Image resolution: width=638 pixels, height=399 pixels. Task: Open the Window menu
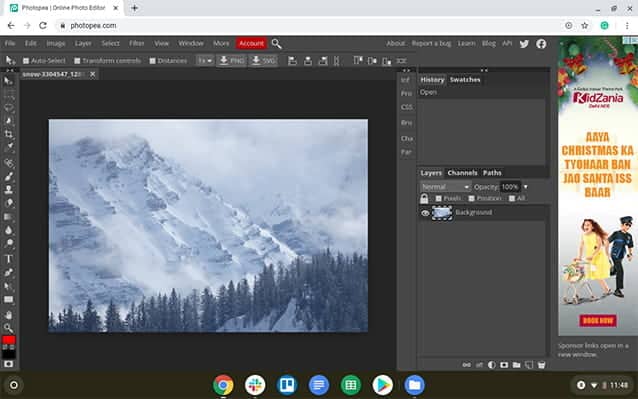(x=191, y=43)
